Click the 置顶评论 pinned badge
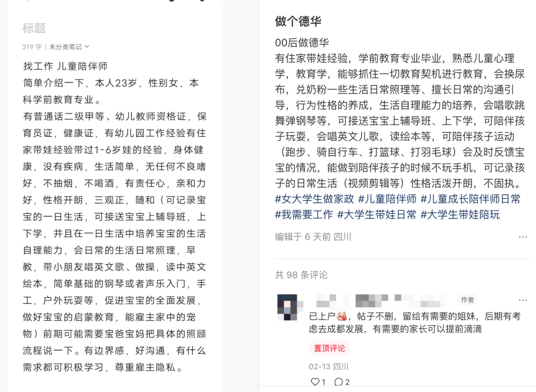 [329, 348]
